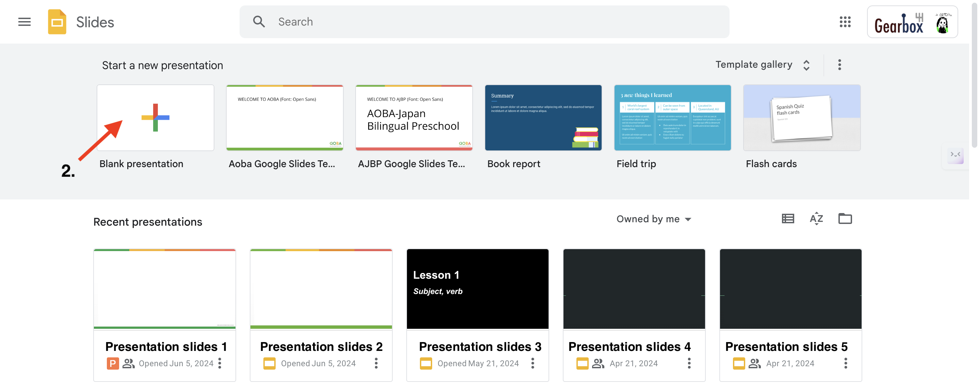The height and width of the screenshot is (388, 980).
Task: Open more actions for Presentation slides 3
Action: pos(532,363)
